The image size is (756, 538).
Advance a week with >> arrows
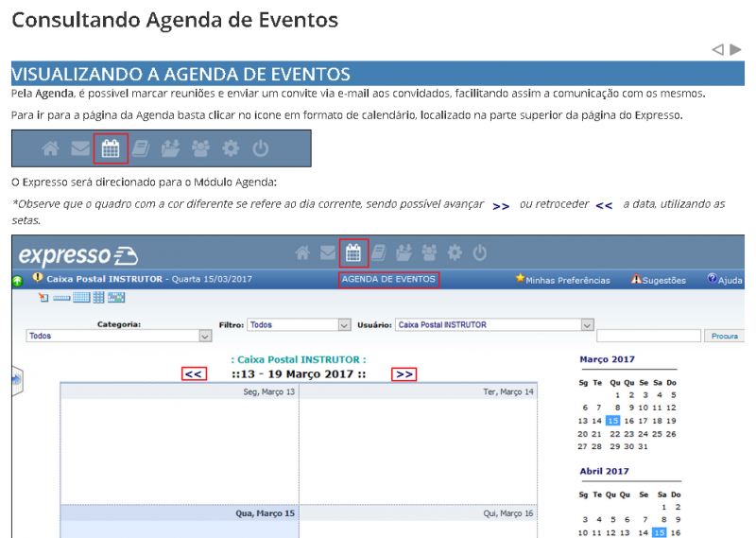click(x=404, y=373)
